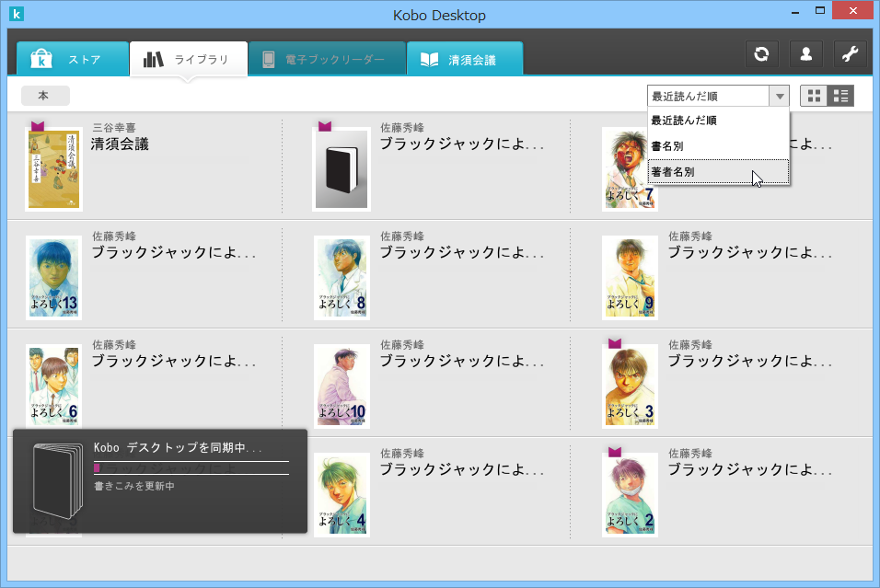Switch to list view layout
Image resolution: width=880 pixels, height=588 pixels.
tap(840, 96)
